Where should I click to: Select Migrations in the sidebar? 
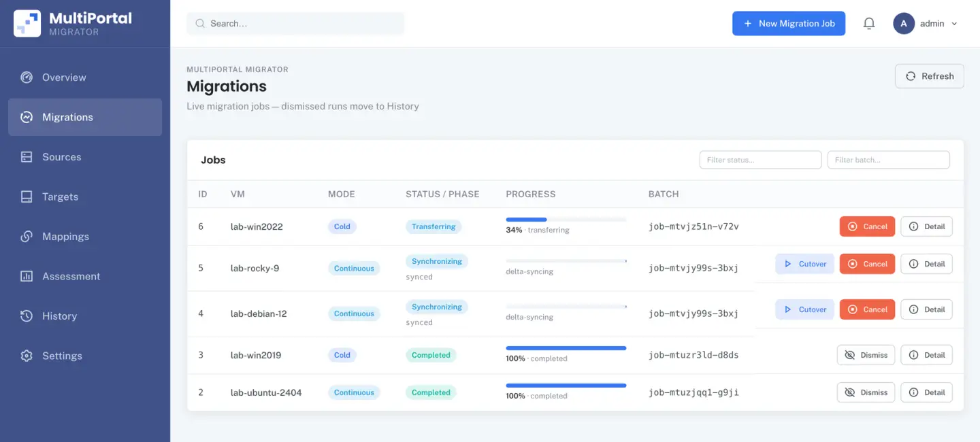coord(85,117)
